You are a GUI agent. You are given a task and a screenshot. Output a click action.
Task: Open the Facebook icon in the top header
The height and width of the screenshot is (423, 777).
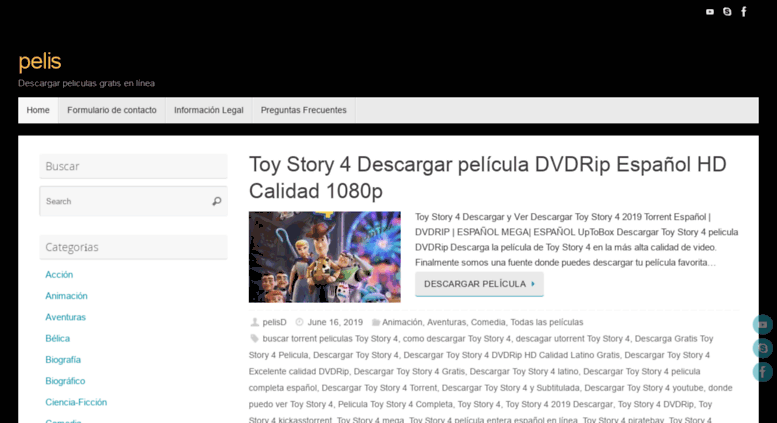pyautogui.click(x=744, y=11)
